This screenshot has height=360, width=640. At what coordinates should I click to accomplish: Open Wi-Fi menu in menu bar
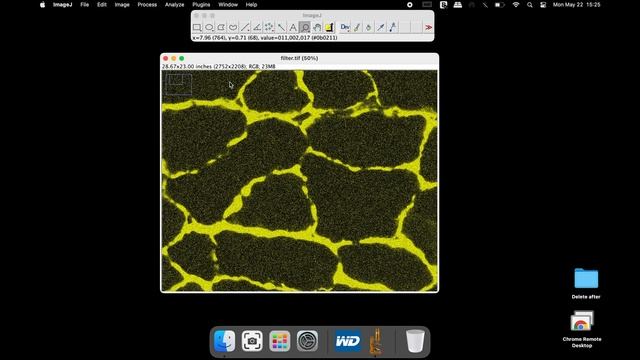516,5
